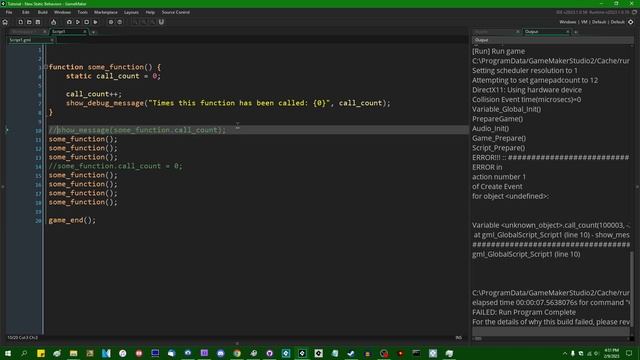The height and width of the screenshot is (360, 640).
Task: Open Chrome from the taskbar
Action: click(237, 353)
